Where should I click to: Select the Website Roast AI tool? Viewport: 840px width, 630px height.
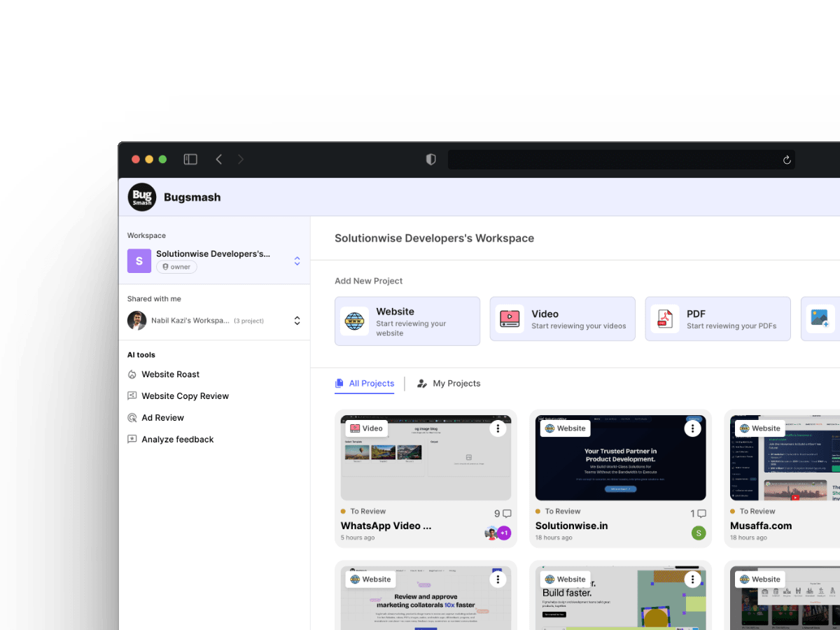tap(171, 374)
